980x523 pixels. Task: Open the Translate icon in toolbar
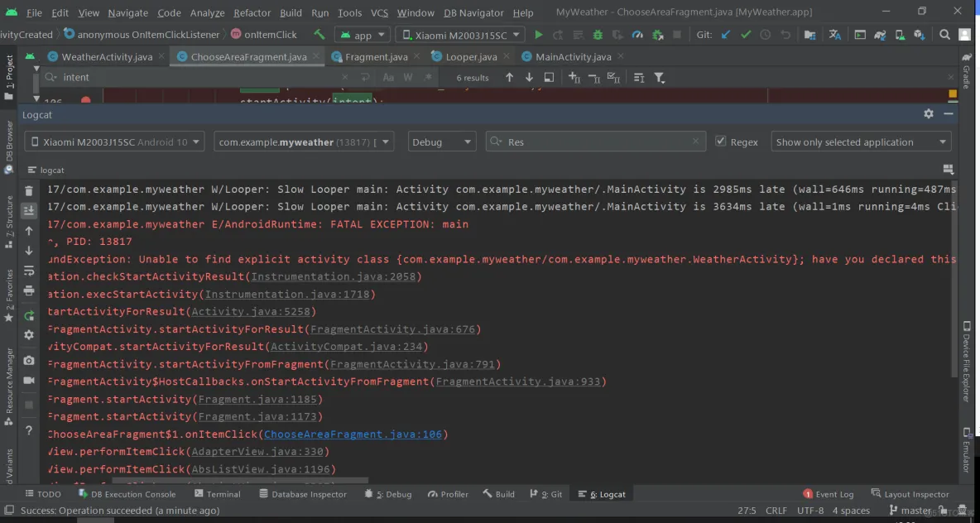pyautogui.click(x=834, y=35)
